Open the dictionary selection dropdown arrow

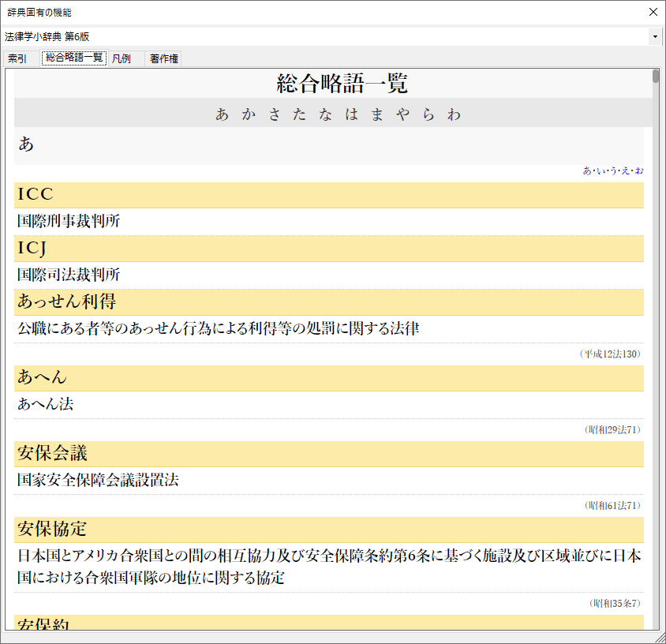655,37
